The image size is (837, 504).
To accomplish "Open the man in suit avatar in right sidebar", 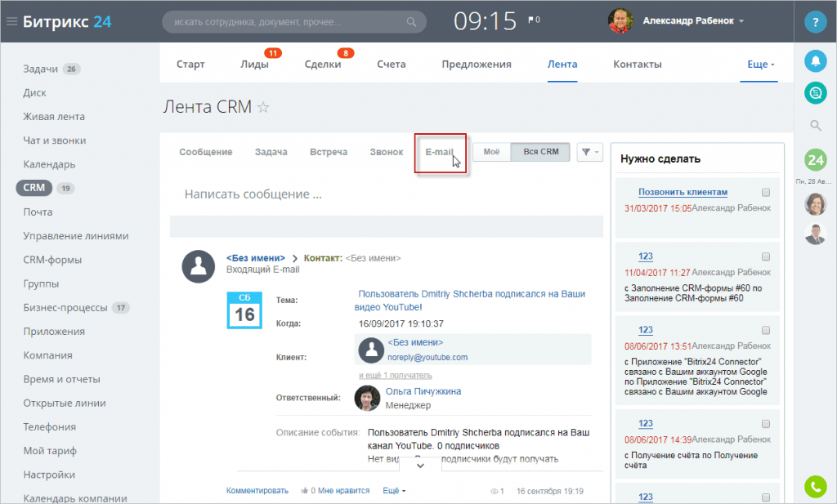I will pos(815,234).
